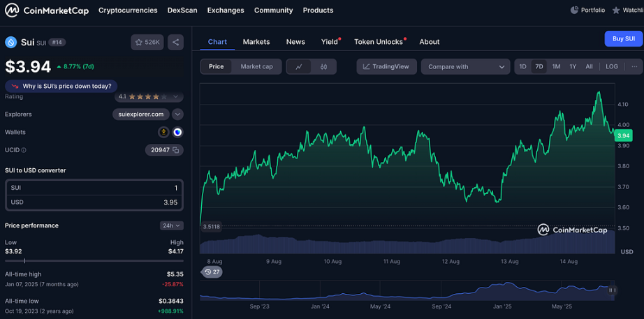Open the Portfolio pie icon

click(574, 10)
